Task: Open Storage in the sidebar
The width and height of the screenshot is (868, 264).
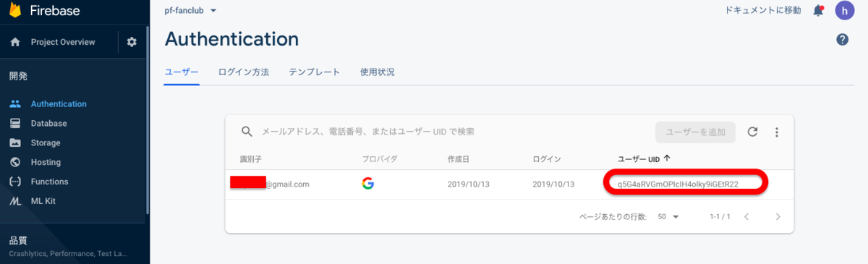Action: point(46,143)
